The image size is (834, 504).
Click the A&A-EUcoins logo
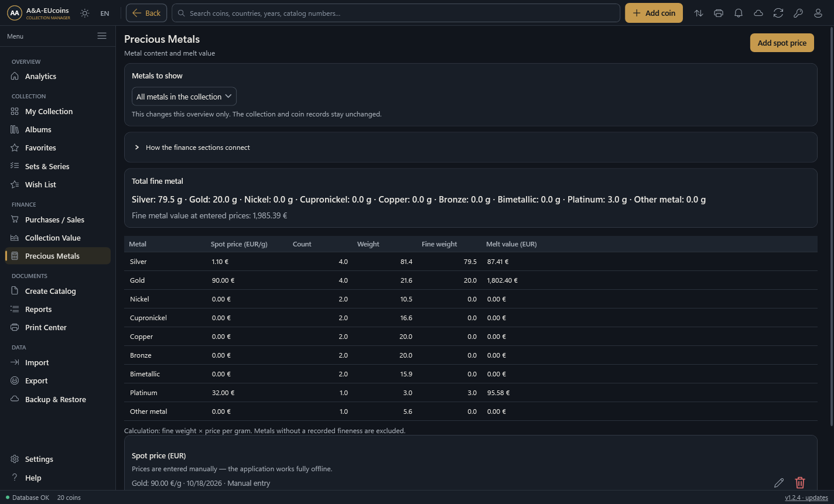(39, 13)
